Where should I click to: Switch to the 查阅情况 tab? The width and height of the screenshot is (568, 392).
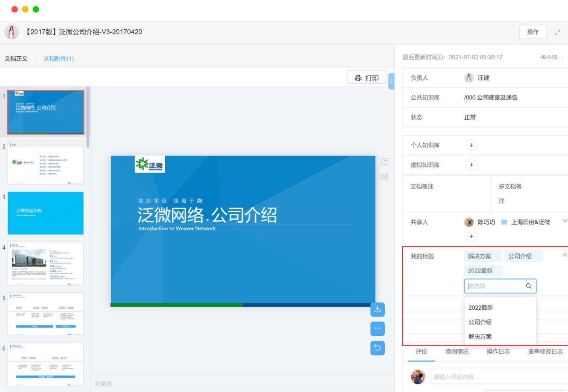click(x=457, y=351)
